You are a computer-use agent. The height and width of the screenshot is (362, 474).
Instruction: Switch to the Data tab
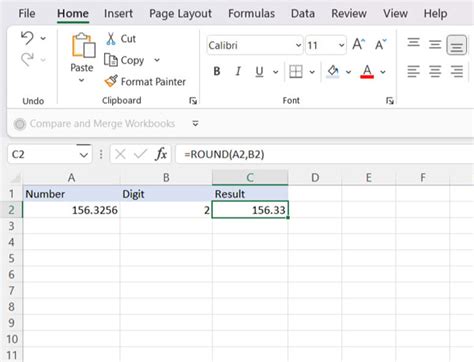click(303, 13)
